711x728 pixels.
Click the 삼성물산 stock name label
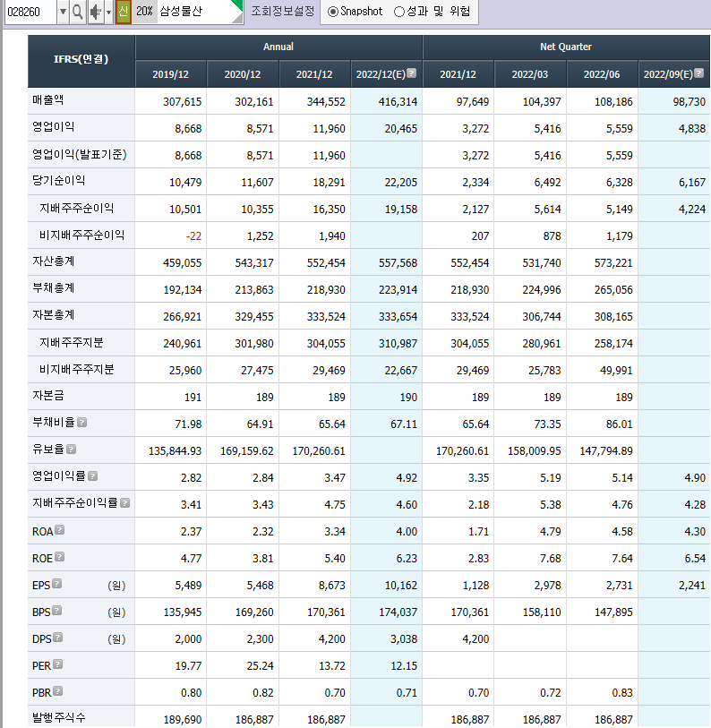coord(181,11)
